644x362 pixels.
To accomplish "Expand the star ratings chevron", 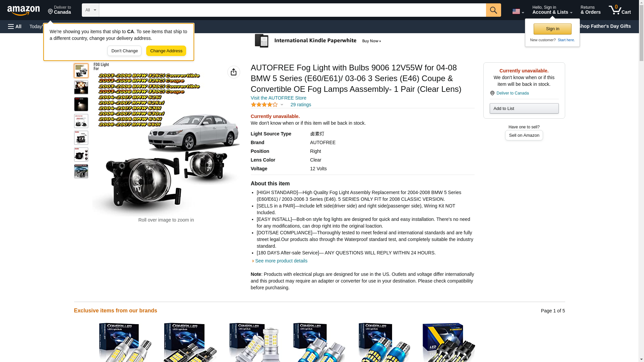I will coord(282,105).
